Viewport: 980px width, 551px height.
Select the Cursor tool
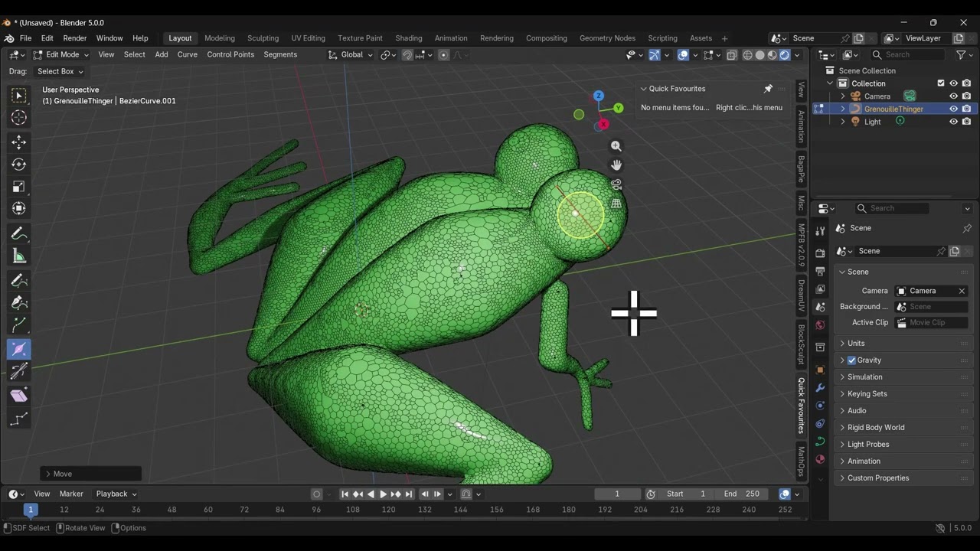19,117
